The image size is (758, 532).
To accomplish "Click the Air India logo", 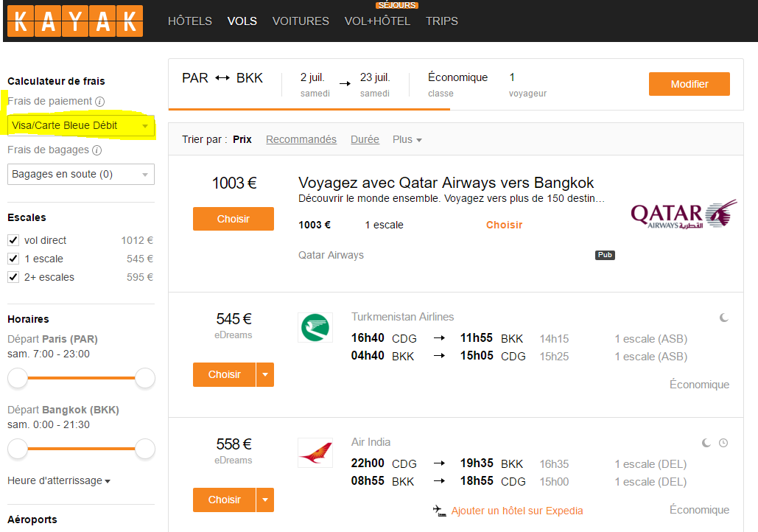I will point(315,452).
